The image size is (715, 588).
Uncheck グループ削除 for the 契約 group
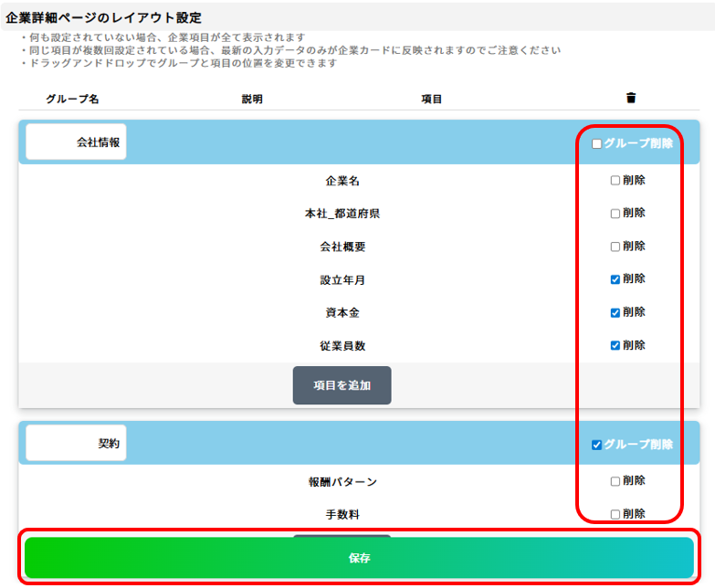tap(597, 445)
